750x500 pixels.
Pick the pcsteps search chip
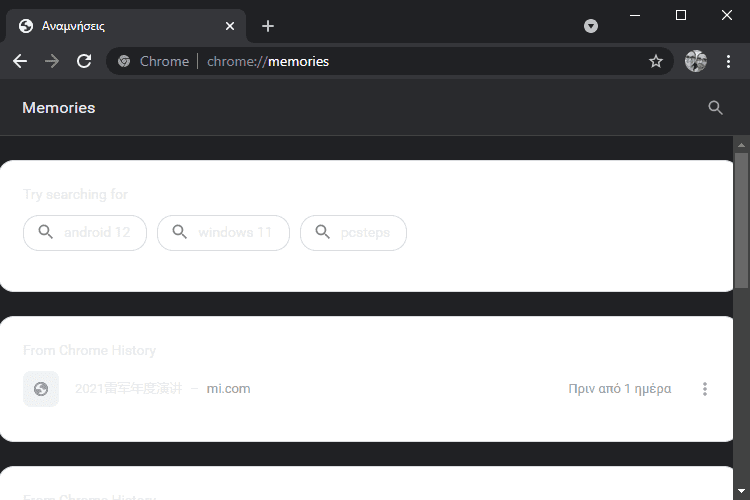(353, 233)
